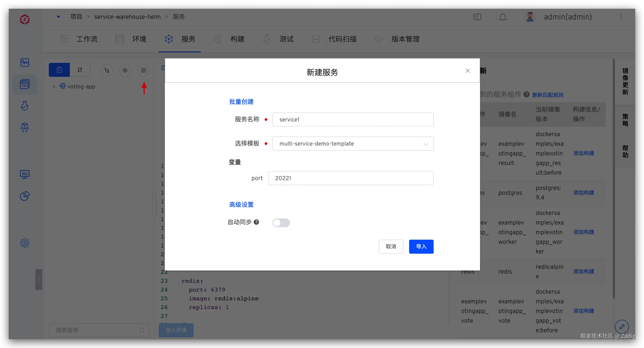Screen dimensions: 644x348
Task: Click the create-from-template icon under toolbar
Action: (143, 70)
